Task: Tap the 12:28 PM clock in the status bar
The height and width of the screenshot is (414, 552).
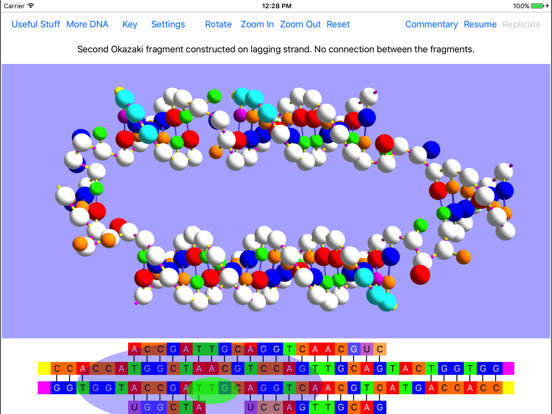Action: click(276, 6)
